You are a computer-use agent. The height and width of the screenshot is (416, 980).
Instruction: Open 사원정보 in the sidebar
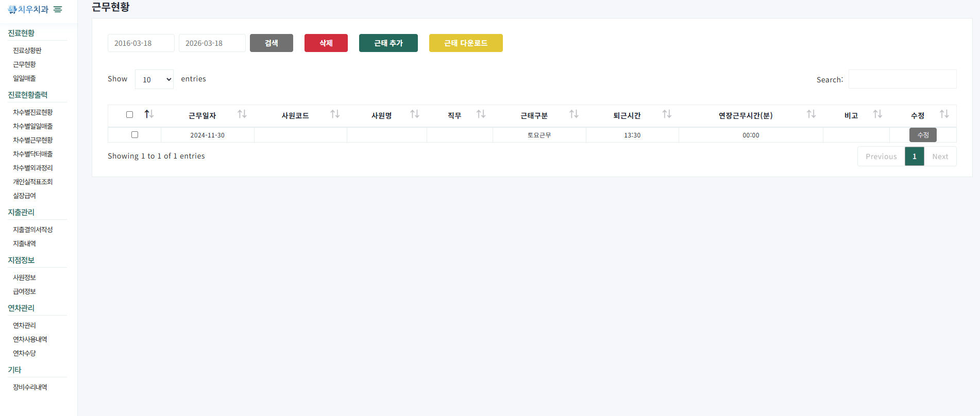[x=24, y=278]
